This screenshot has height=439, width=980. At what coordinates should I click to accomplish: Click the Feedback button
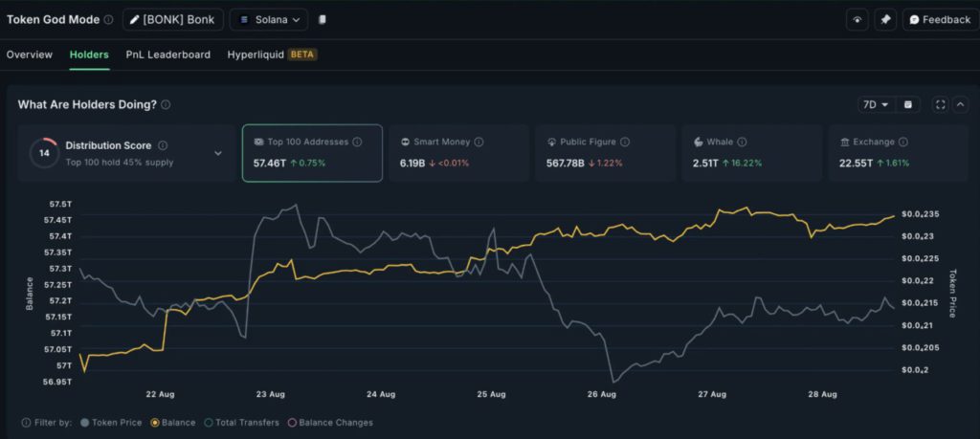pyautogui.click(x=938, y=19)
